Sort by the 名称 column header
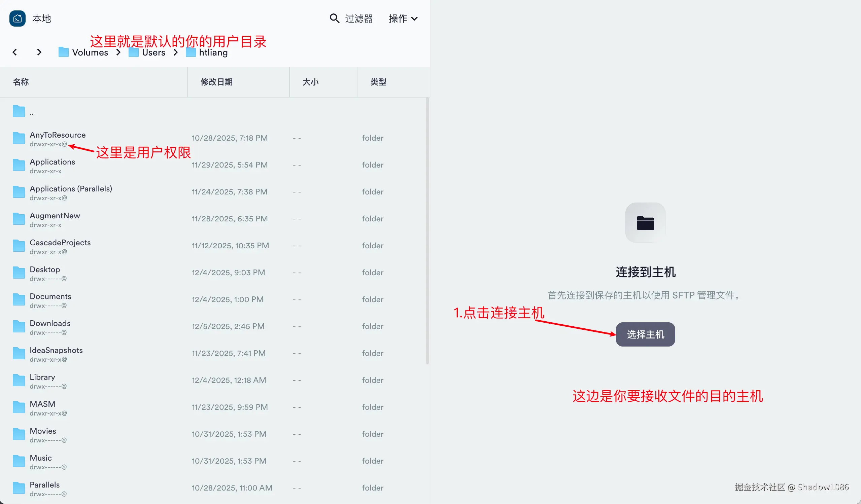 [x=21, y=82]
